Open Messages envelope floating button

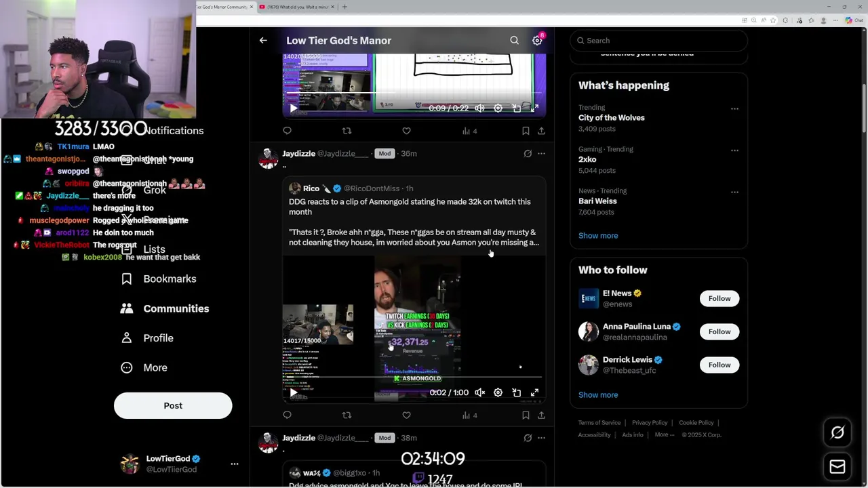pos(837,467)
